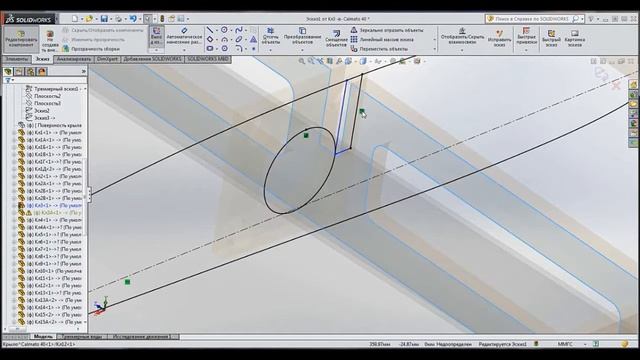Screen dimensions: 640x360
Task: Click Assembly Transparency (Прозрачность сборки)
Action: [91, 49]
